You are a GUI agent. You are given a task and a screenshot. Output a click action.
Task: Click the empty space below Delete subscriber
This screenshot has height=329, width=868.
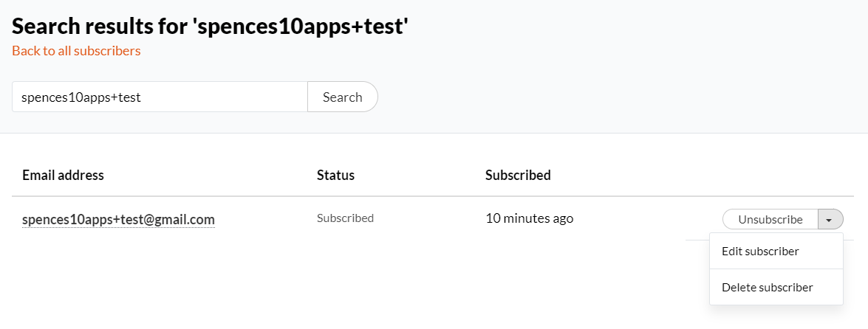[776, 317]
